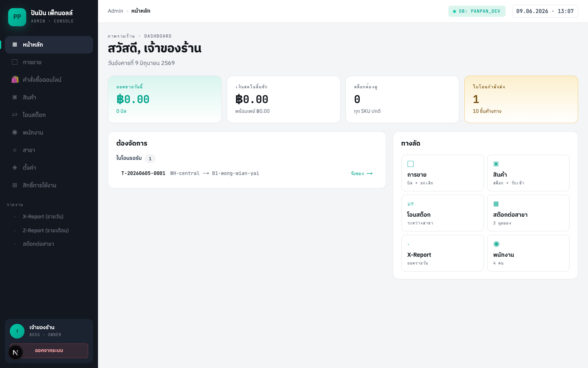Open the สต๊อกต่อสาขา shortcut tile

pyautogui.click(x=528, y=213)
